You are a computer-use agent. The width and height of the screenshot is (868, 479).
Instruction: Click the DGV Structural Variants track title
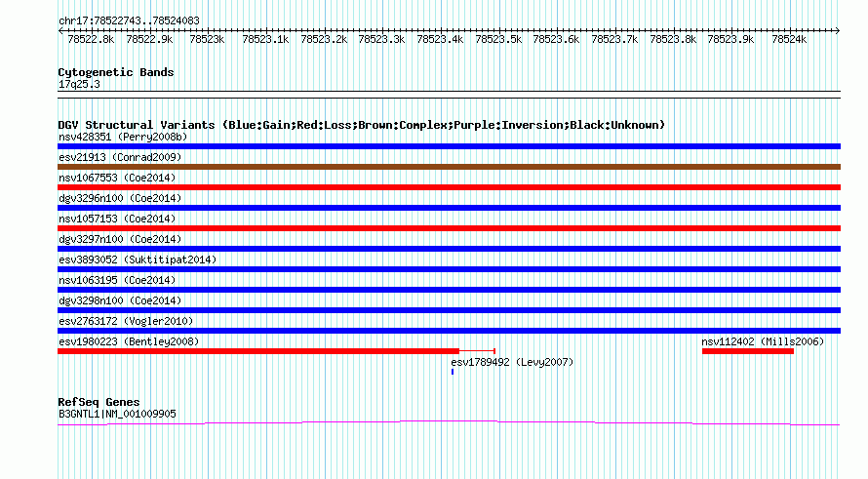(x=362, y=125)
